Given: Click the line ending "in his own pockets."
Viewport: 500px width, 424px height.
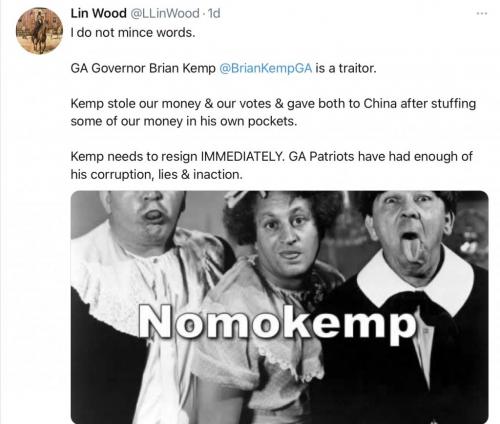Looking at the screenshot, I should pos(184,121).
